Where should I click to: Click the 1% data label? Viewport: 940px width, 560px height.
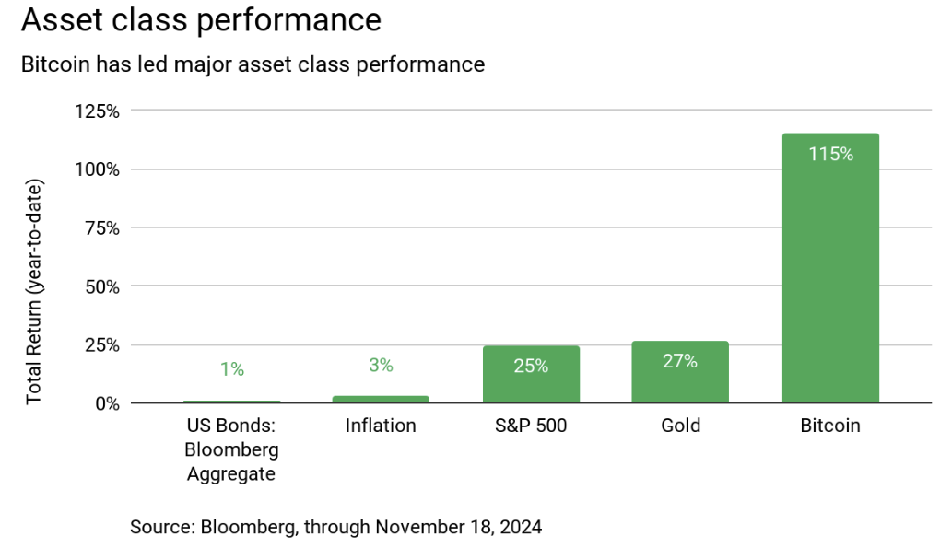(232, 369)
